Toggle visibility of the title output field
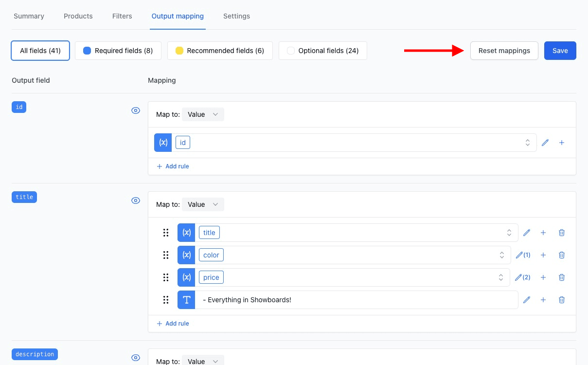This screenshot has width=588, height=365. click(x=136, y=201)
